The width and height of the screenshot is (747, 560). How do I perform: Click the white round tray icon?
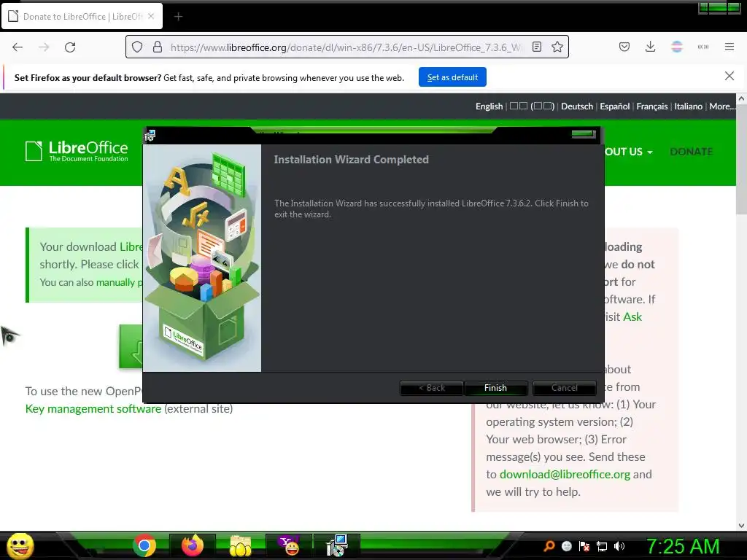coord(566,546)
